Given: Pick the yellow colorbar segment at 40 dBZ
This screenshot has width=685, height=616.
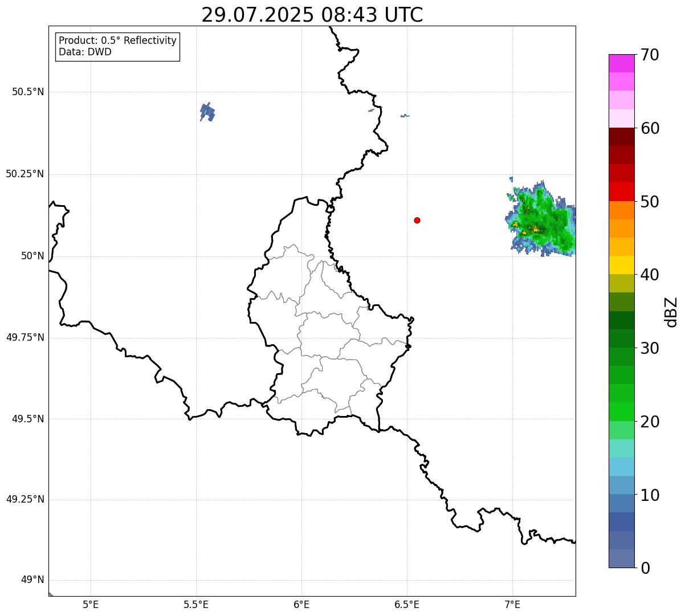Looking at the screenshot, I should (x=622, y=265).
